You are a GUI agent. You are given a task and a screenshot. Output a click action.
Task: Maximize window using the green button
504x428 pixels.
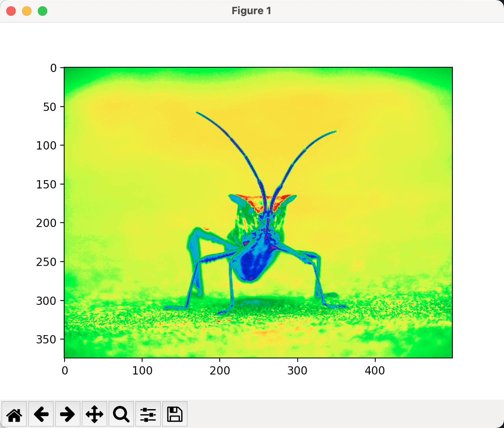[43, 11]
